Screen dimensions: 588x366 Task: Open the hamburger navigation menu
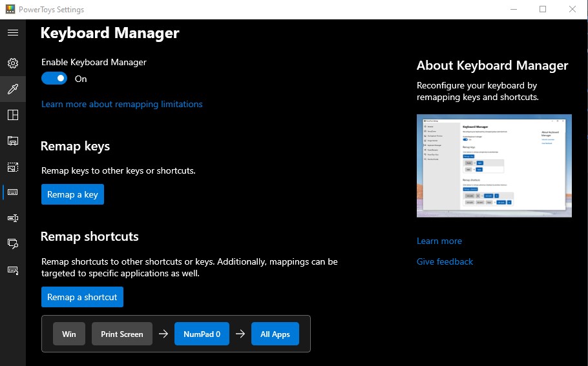click(x=13, y=32)
